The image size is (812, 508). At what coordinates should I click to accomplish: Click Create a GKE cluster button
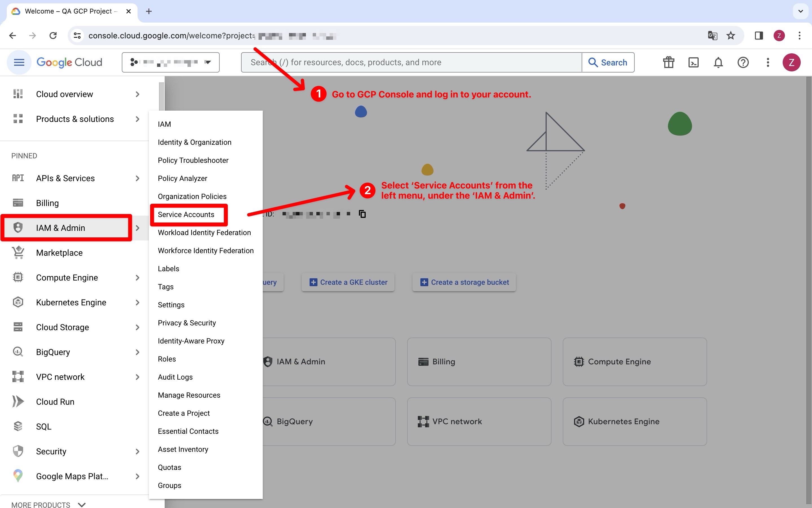(x=348, y=282)
